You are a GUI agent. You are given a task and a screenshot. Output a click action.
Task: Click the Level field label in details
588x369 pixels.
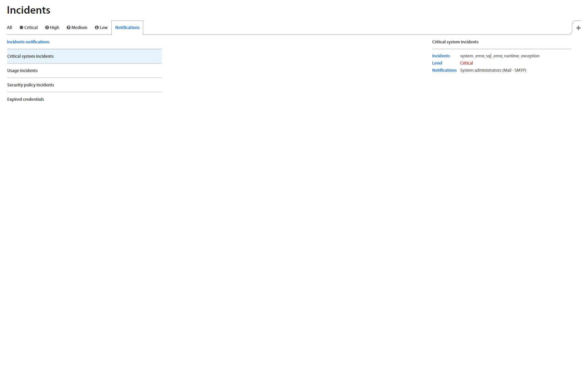pos(437,63)
